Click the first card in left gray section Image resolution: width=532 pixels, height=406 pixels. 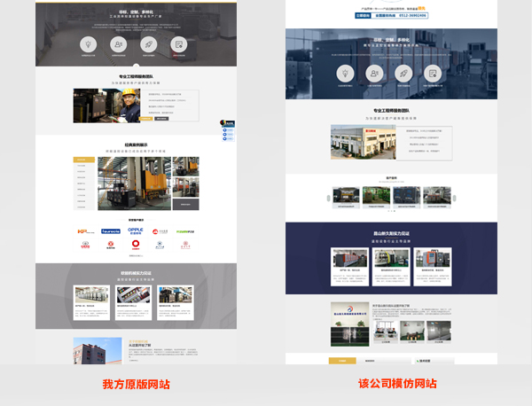pos(91,301)
